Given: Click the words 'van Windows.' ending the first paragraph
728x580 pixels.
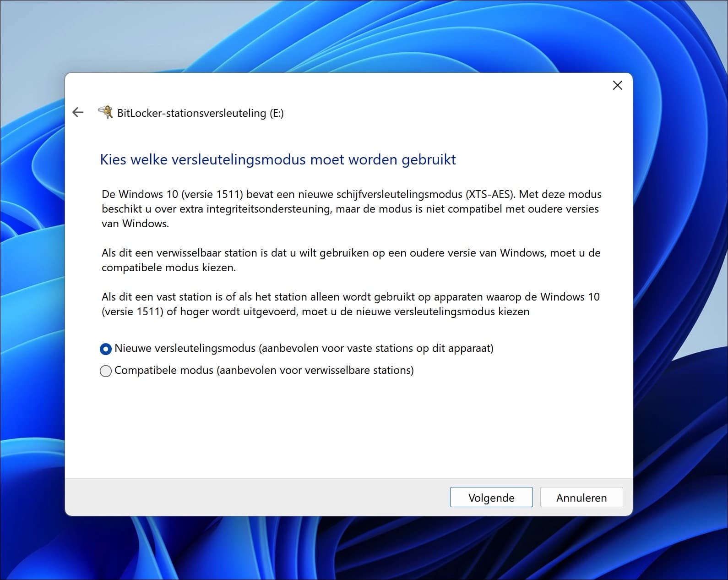Looking at the screenshot, I should coord(135,224).
